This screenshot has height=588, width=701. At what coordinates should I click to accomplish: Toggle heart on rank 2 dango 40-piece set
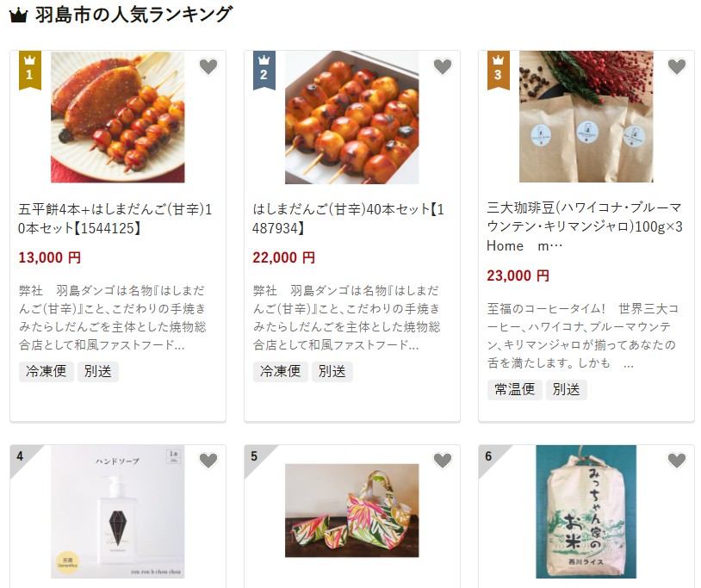(x=442, y=67)
